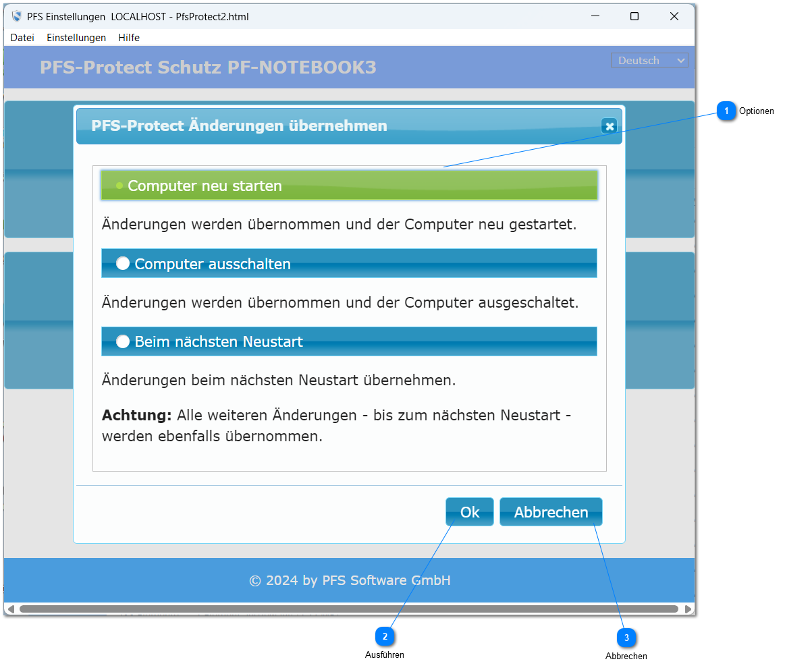Screen dimensions: 785x672
Task: Click the Computer ausschalten option bar
Action: click(349, 263)
